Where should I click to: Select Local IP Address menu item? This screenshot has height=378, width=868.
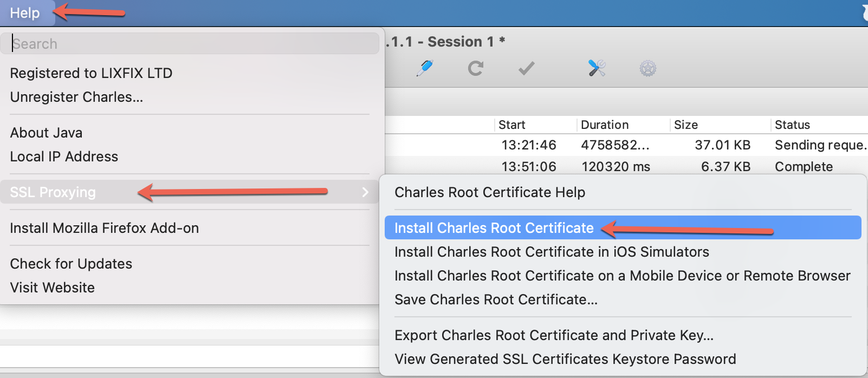click(64, 157)
